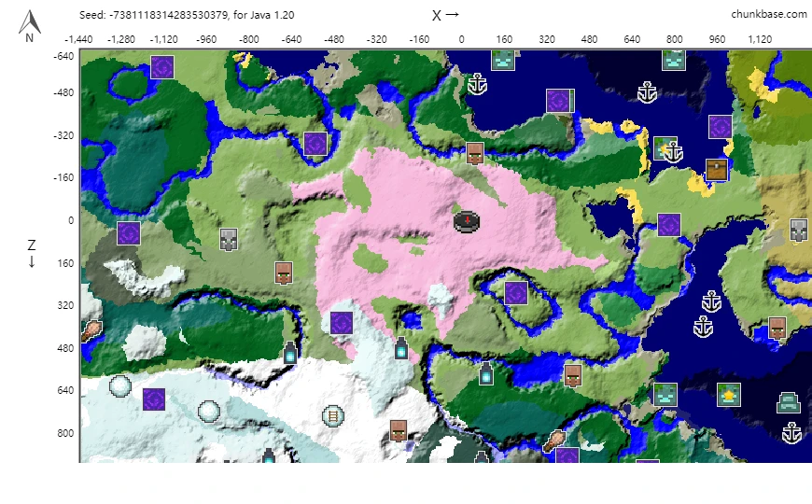Click the igloo with ladder basement icon
Viewport: 812px width, 504px height.
pyautogui.click(x=333, y=415)
